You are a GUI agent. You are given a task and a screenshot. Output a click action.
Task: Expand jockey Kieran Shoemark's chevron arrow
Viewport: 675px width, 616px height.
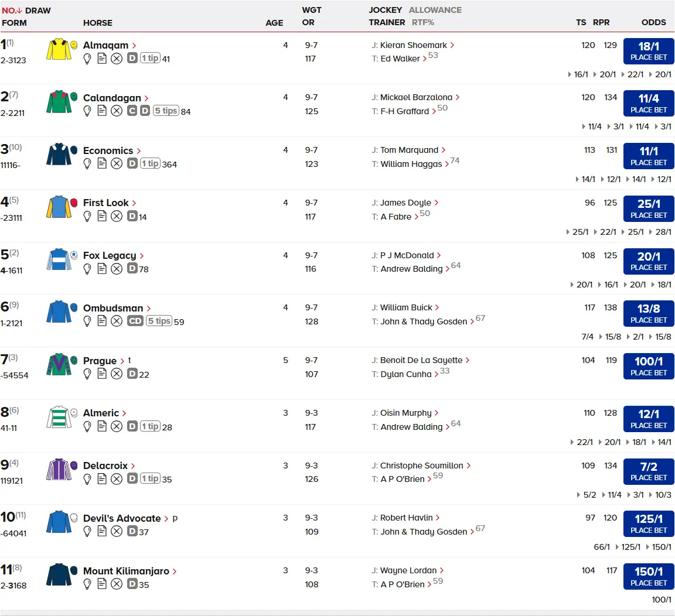pos(452,45)
